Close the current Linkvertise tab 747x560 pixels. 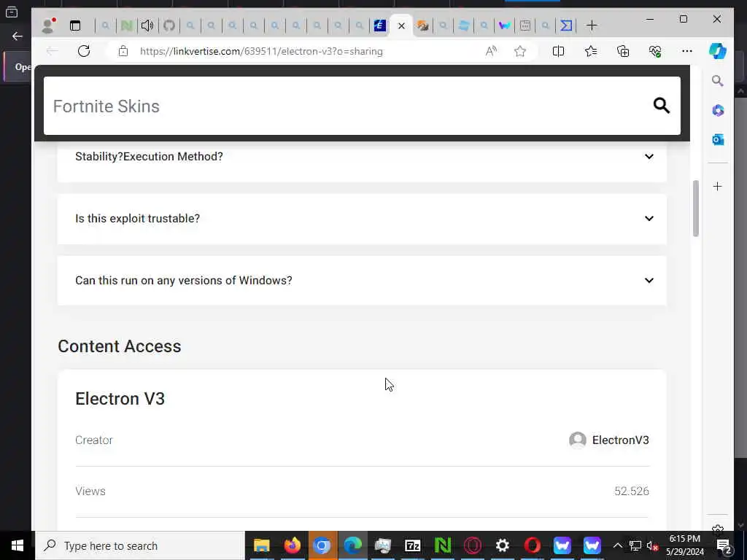[x=401, y=26]
